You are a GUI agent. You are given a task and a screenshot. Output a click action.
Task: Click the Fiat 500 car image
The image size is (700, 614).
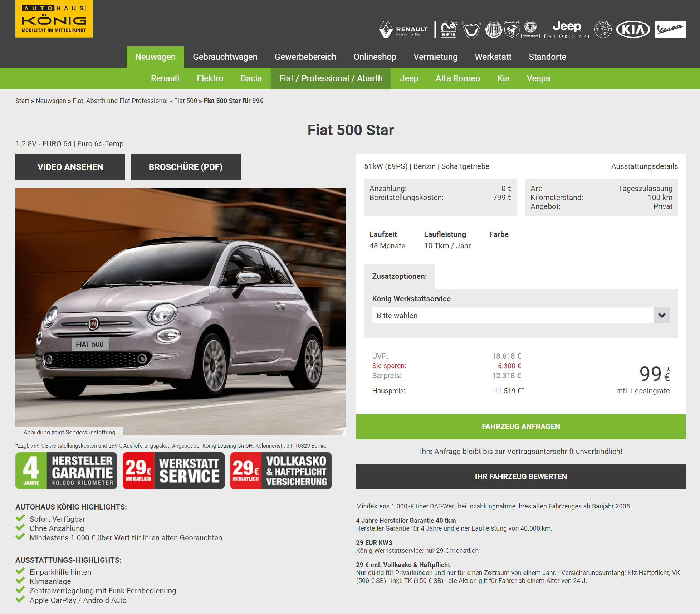click(180, 311)
